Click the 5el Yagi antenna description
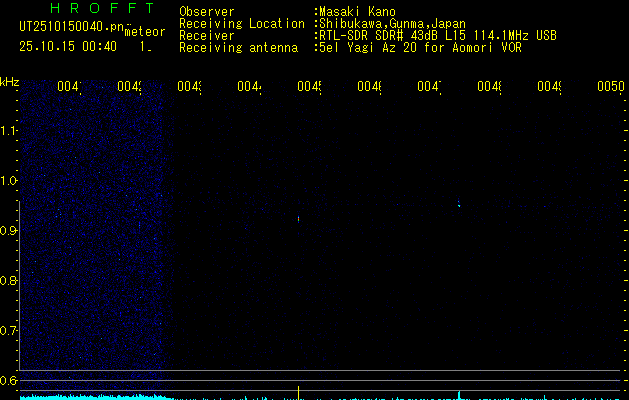Image resolution: width=629 pixels, height=400 pixels. tap(420, 48)
